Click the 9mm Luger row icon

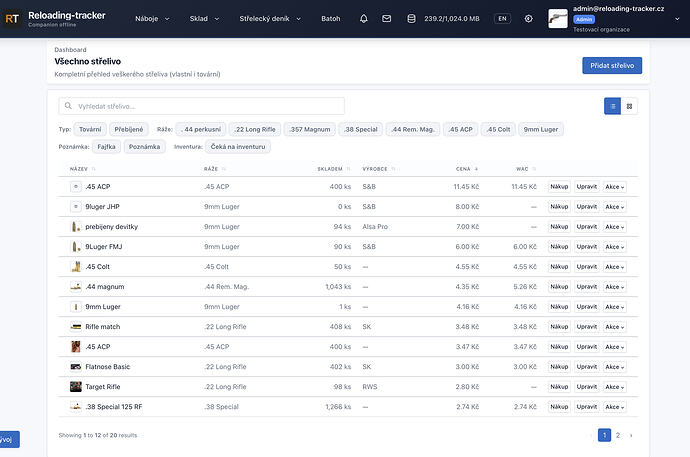click(76, 307)
